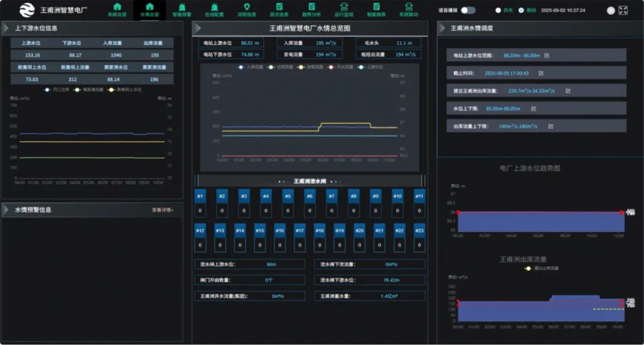644x345 pixels.
Task: Select the 白天 day mode radio button
Action: click(498, 10)
